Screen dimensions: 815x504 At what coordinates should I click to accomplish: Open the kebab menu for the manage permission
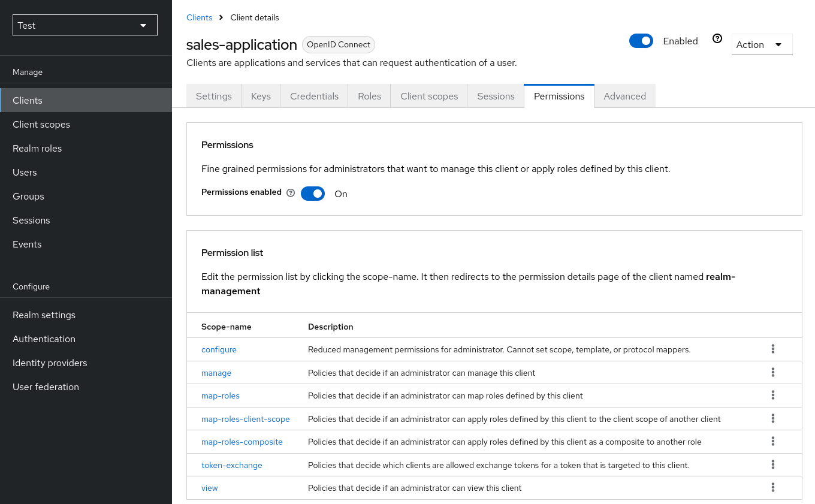772,372
